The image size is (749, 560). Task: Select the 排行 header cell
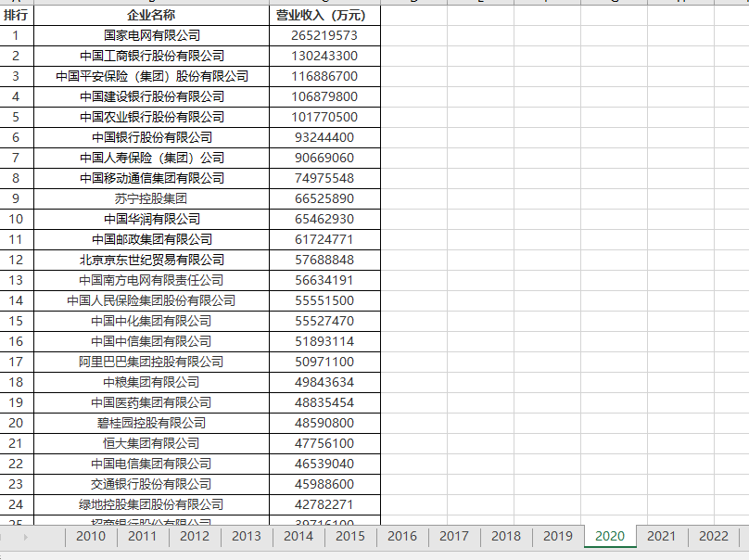(17, 15)
